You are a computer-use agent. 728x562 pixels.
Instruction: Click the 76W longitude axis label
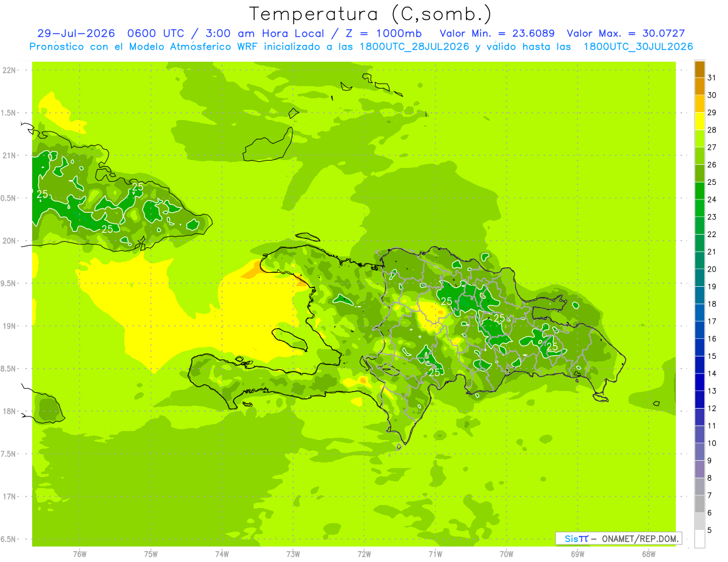pyautogui.click(x=79, y=554)
